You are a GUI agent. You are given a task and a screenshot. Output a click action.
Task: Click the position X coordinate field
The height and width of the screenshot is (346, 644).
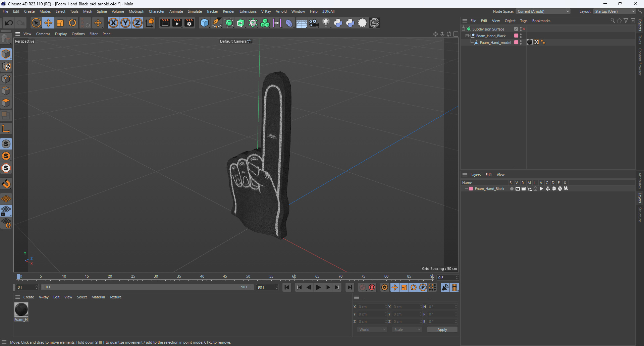pyautogui.click(x=372, y=307)
